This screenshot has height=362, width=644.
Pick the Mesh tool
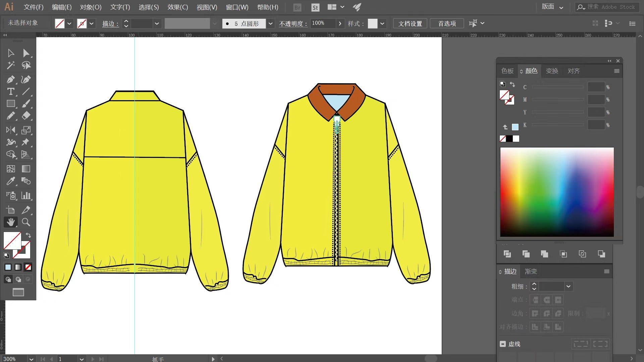click(x=11, y=169)
